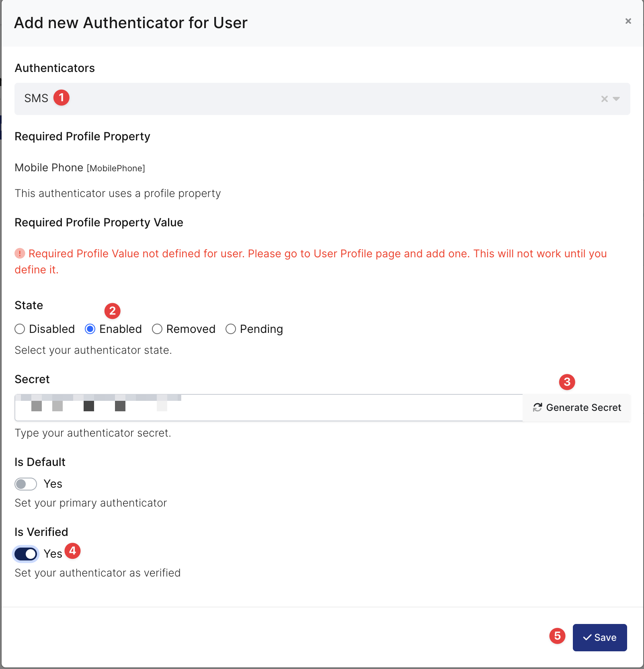
Task: Turn off the Is Verified switch
Action: [26, 554]
